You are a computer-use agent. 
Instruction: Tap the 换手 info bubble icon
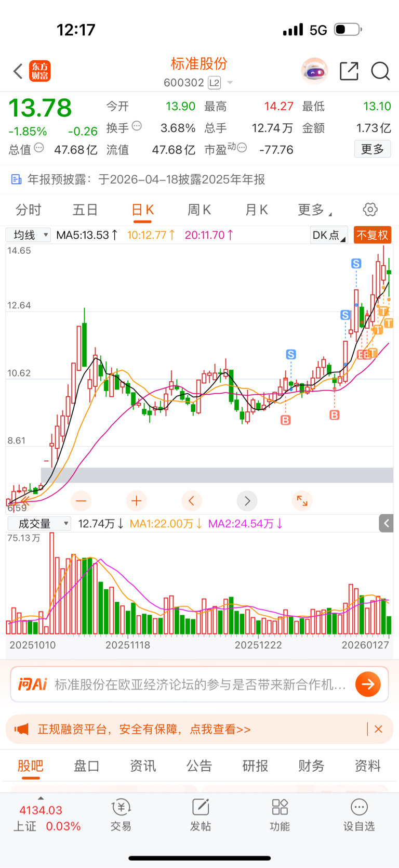pos(137,126)
